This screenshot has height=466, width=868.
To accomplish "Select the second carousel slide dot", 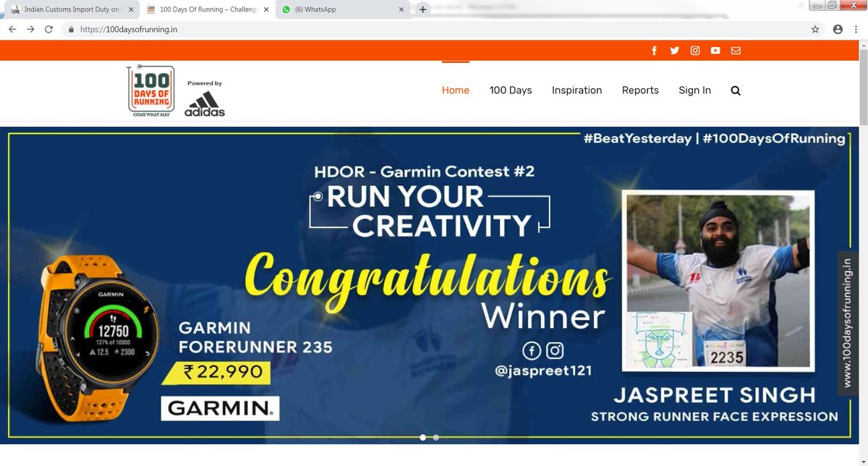I will pos(435,437).
